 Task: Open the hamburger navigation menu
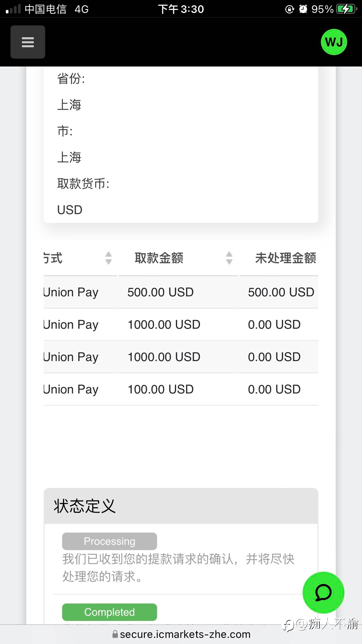click(28, 42)
